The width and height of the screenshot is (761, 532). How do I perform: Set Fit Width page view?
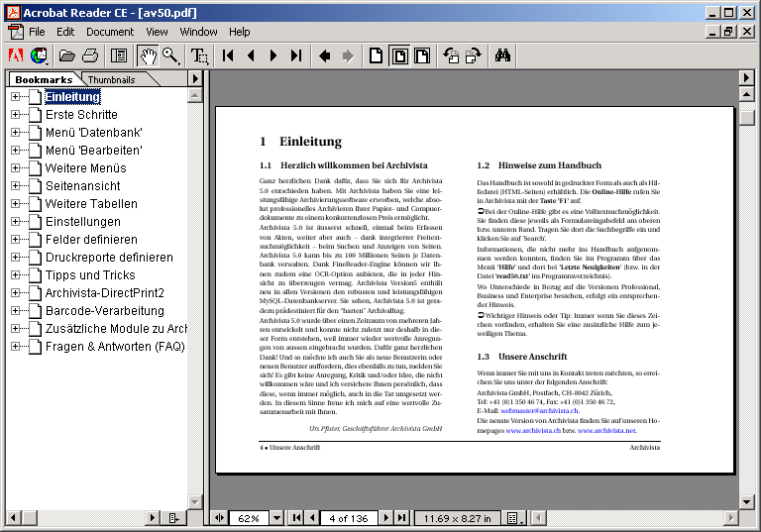click(x=422, y=55)
